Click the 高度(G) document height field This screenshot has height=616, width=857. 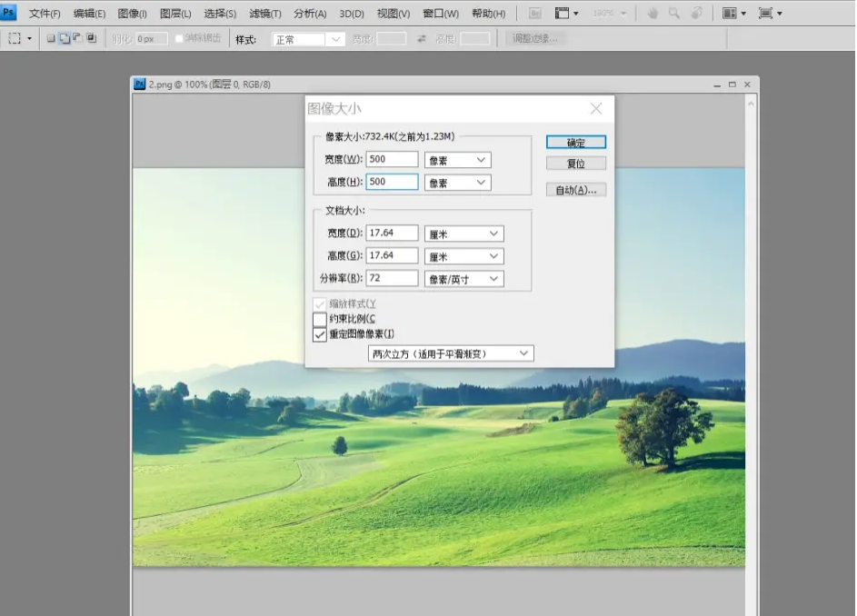coord(392,255)
